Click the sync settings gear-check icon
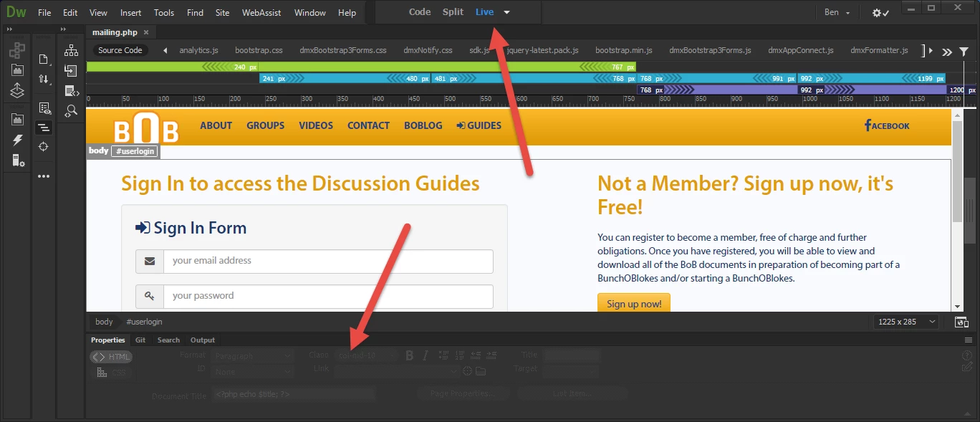The height and width of the screenshot is (422, 980). pos(880,13)
